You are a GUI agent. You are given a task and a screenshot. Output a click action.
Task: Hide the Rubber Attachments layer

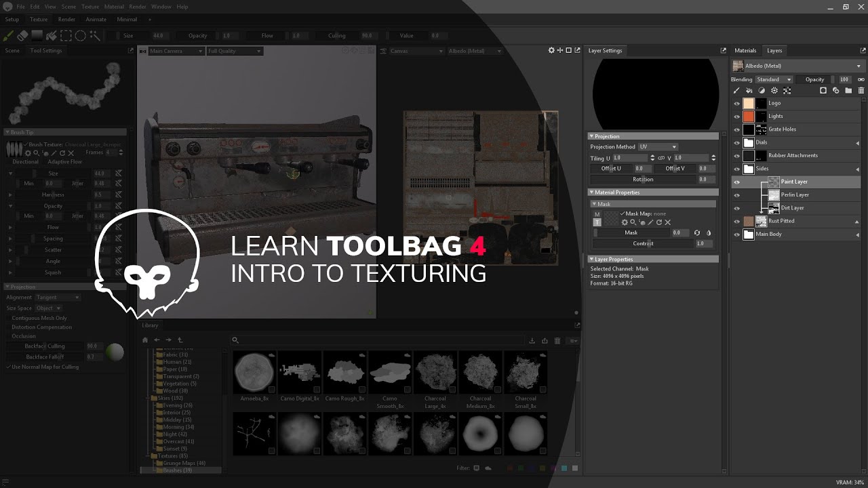pyautogui.click(x=737, y=156)
